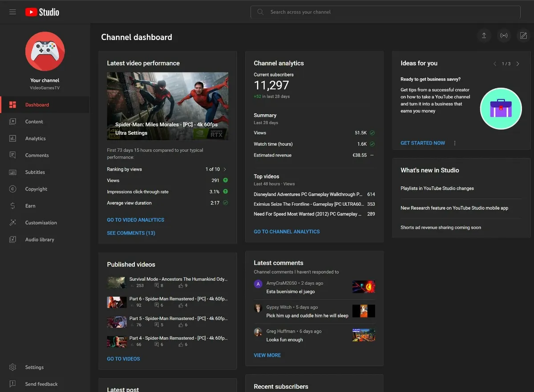Open video thumbnail beside AmyCraM2050 comment
This screenshot has width=534, height=392.
(x=364, y=287)
